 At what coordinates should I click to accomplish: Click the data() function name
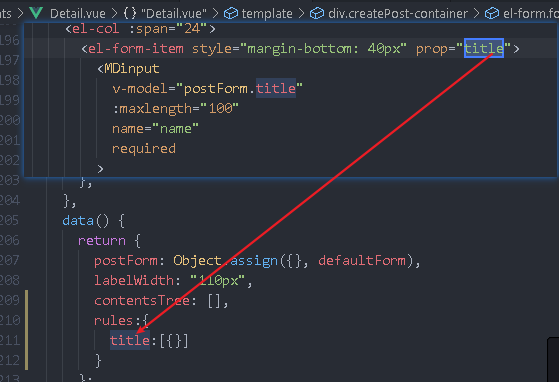click(x=78, y=221)
